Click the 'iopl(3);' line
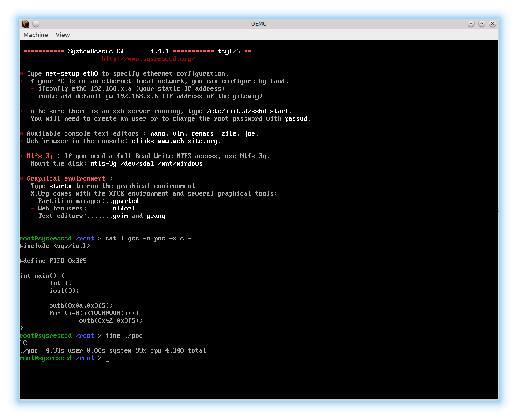The height and width of the screenshot is (420, 518). (64, 291)
